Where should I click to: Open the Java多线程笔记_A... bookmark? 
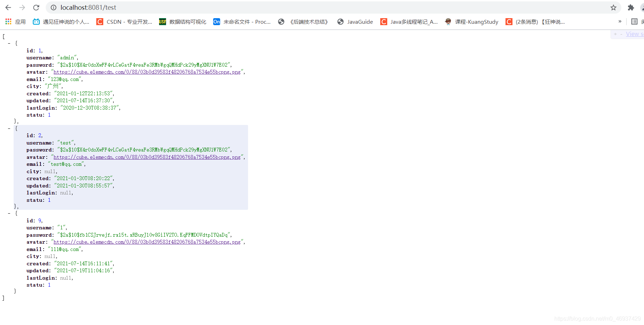409,22
